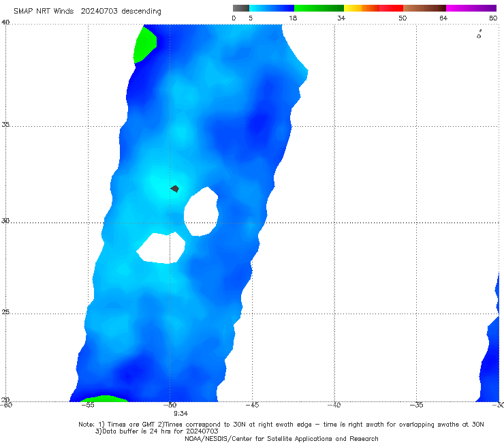Click the green wind patch at the swath bottom
This screenshot has height=443, width=504.
104,399
